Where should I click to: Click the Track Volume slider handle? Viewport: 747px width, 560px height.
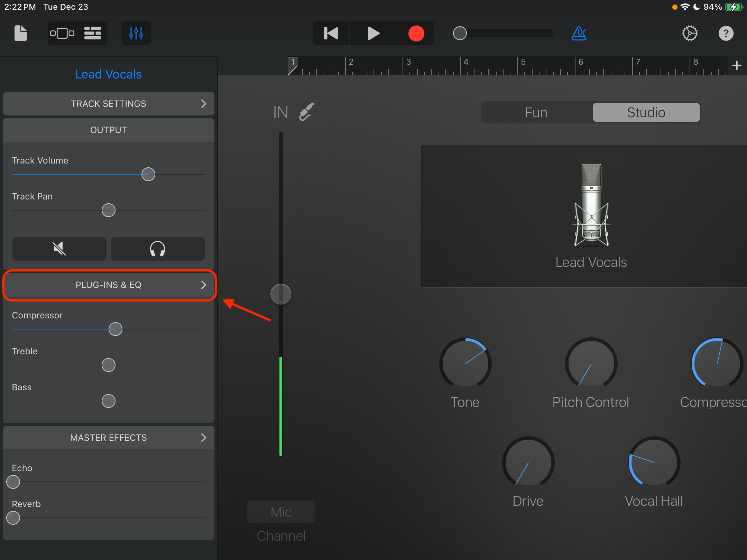pyautogui.click(x=148, y=174)
